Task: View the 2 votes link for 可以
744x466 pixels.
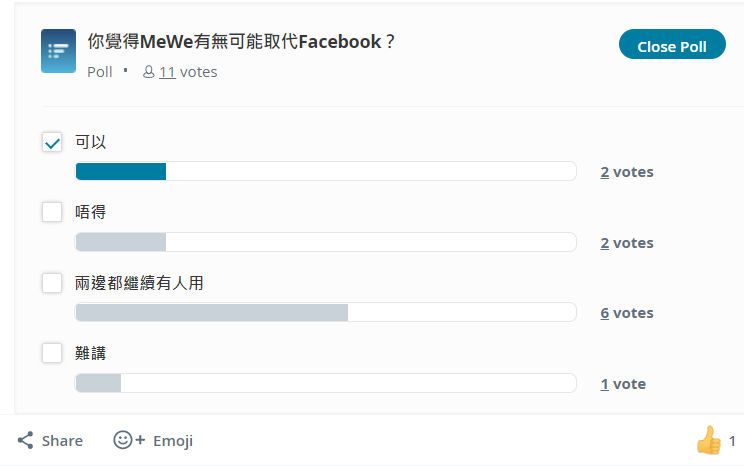Action: point(627,172)
